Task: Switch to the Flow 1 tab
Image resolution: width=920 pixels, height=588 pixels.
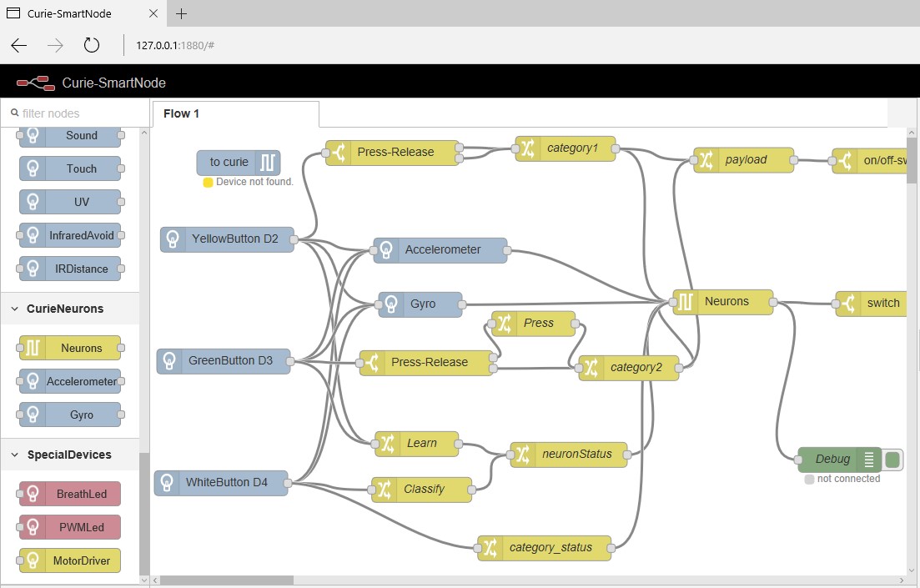Action: pyautogui.click(x=181, y=113)
